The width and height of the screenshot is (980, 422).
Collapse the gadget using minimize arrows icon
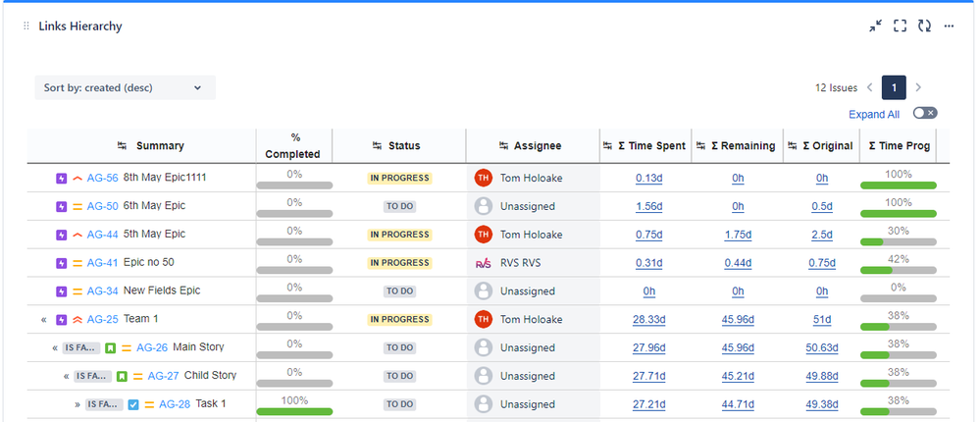coord(876,26)
